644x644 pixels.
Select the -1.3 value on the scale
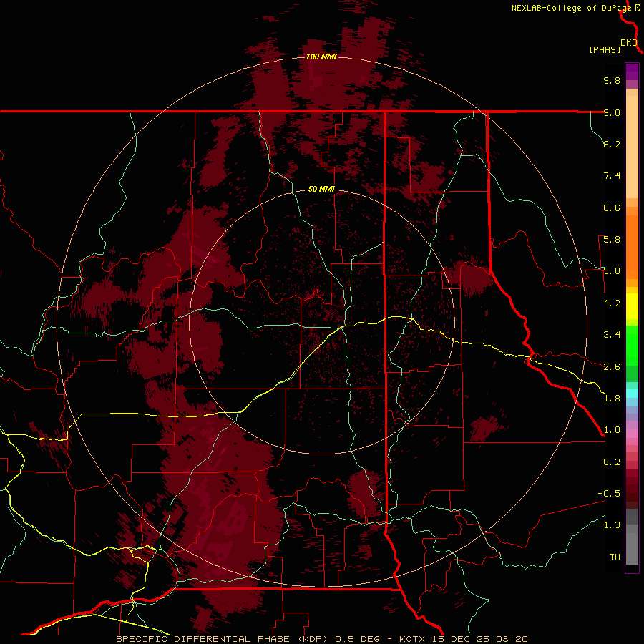click(x=609, y=525)
